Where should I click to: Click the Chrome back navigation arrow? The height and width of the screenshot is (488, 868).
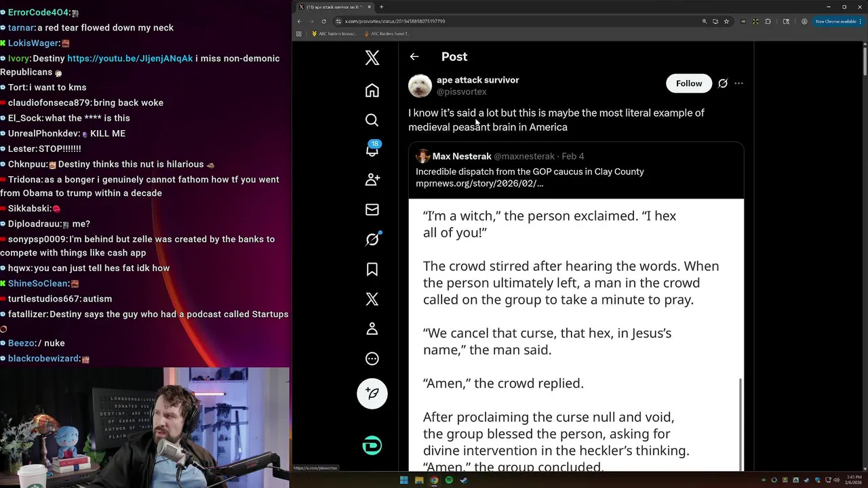coord(299,21)
